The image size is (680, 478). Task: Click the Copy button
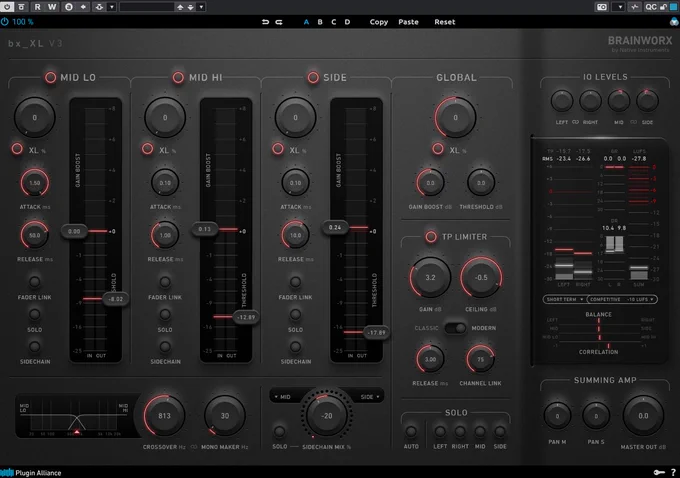point(379,22)
